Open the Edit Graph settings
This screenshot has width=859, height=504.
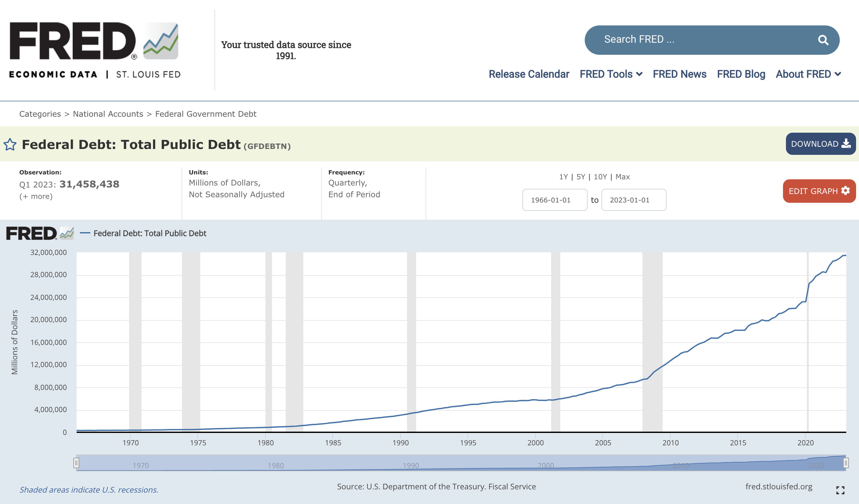click(x=819, y=191)
